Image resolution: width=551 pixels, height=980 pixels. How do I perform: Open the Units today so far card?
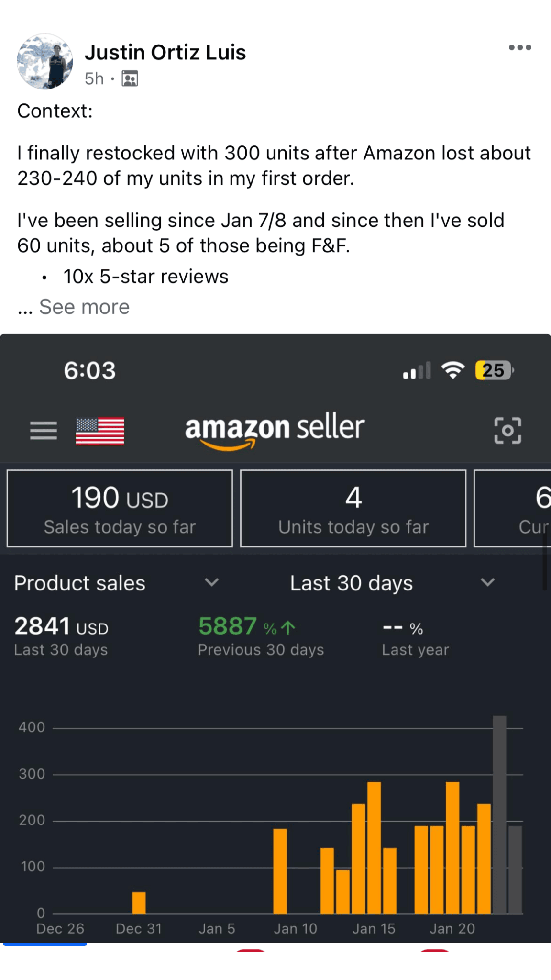point(353,508)
